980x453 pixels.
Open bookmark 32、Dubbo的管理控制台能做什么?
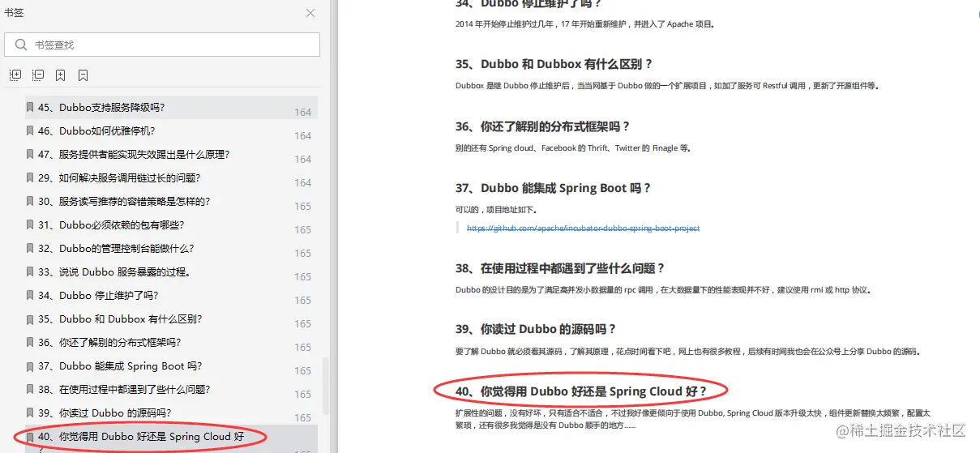[x=116, y=248]
